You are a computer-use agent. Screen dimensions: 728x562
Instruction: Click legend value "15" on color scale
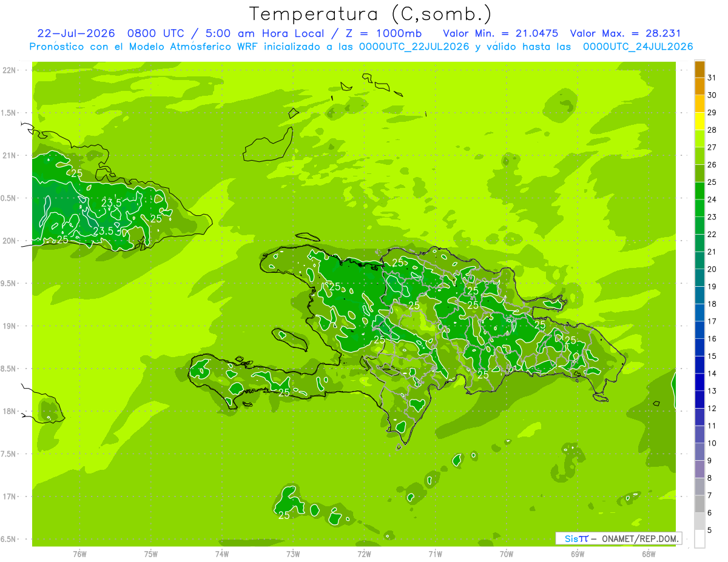(712, 356)
